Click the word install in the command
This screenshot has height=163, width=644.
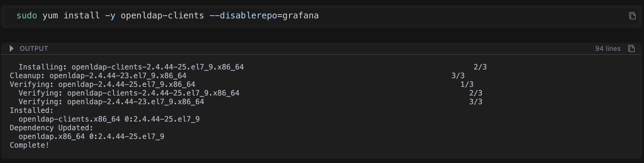tap(82, 16)
